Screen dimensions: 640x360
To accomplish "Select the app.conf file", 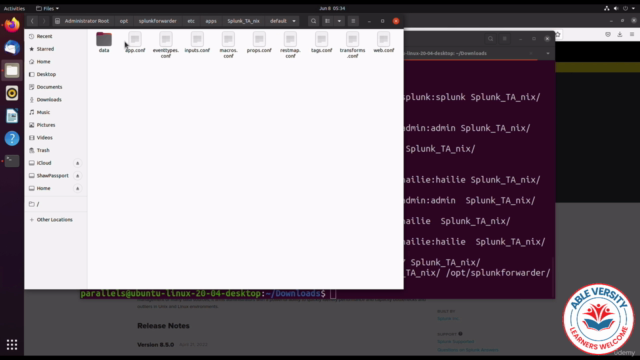I will (x=135, y=42).
